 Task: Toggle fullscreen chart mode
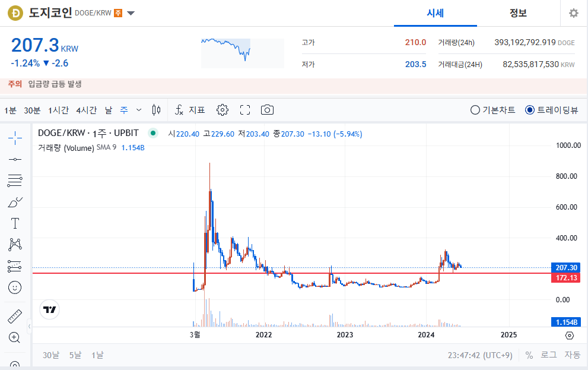245,110
